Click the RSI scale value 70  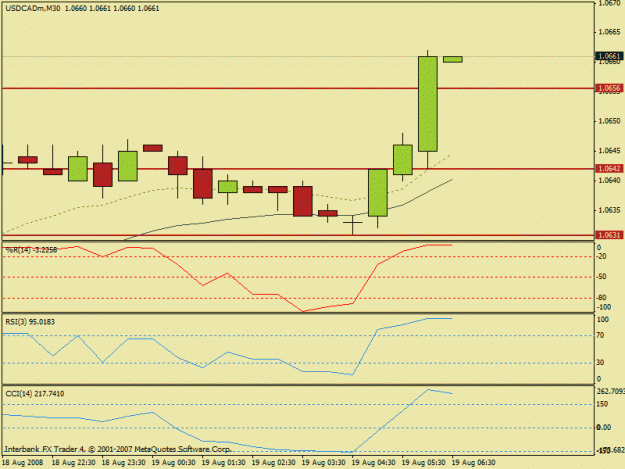601,336
